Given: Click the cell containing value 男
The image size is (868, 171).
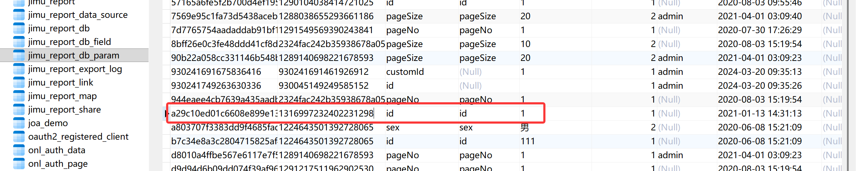Looking at the screenshot, I should [x=524, y=128].
